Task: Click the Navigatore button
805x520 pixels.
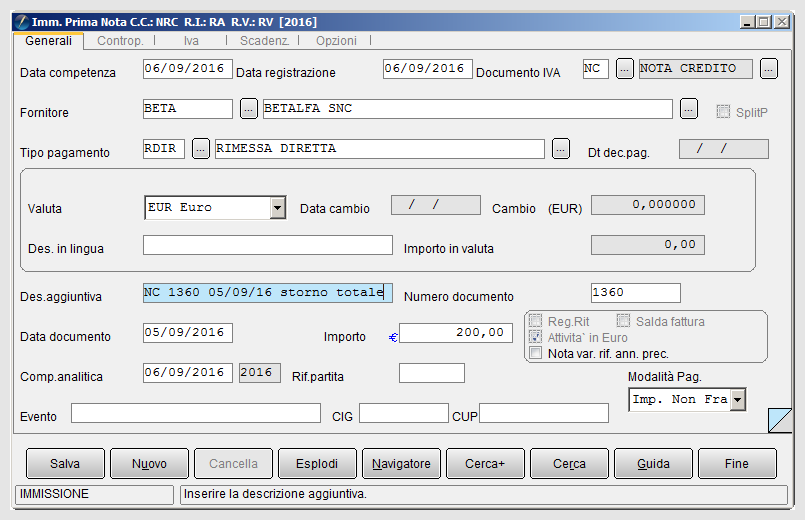Action: click(401, 464)
